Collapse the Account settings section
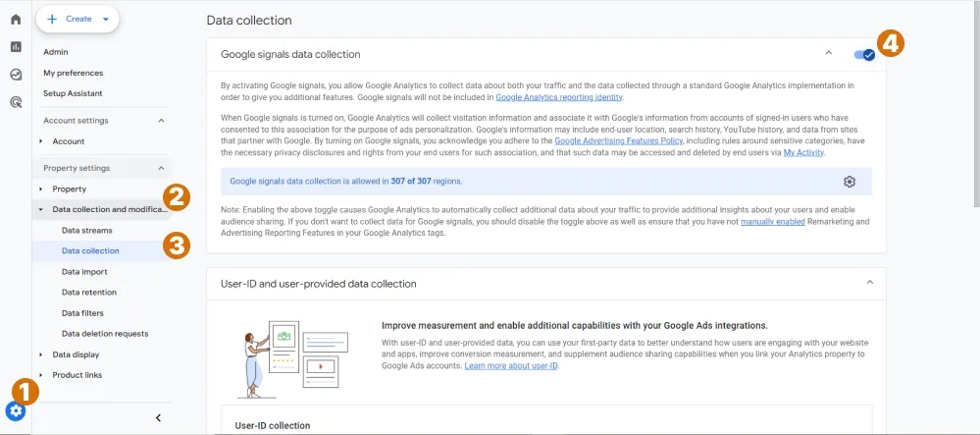 coord(161,120)
